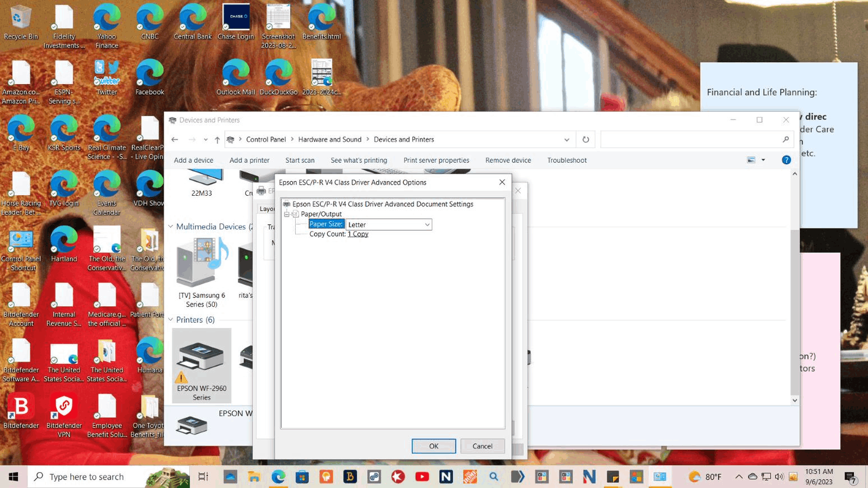Open Twitter desktop shortcut
Viewport: 868px width, 488px height.
click(107, 78)
